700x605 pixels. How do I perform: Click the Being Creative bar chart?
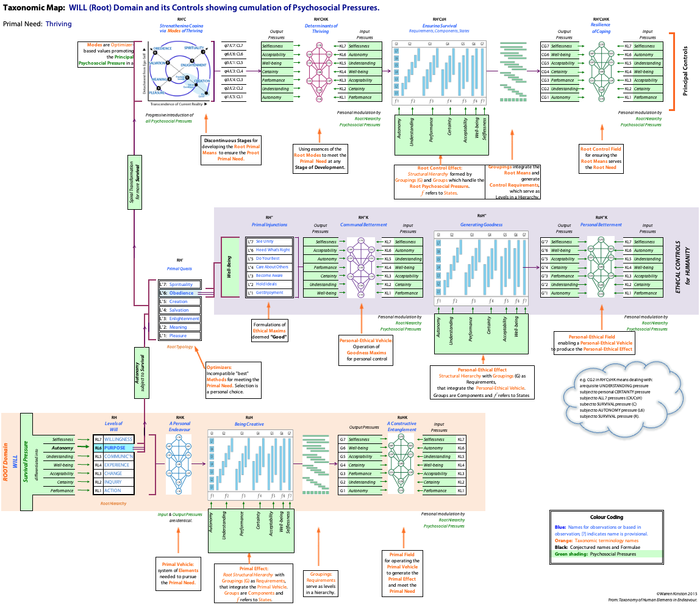[x=250, y=465]
